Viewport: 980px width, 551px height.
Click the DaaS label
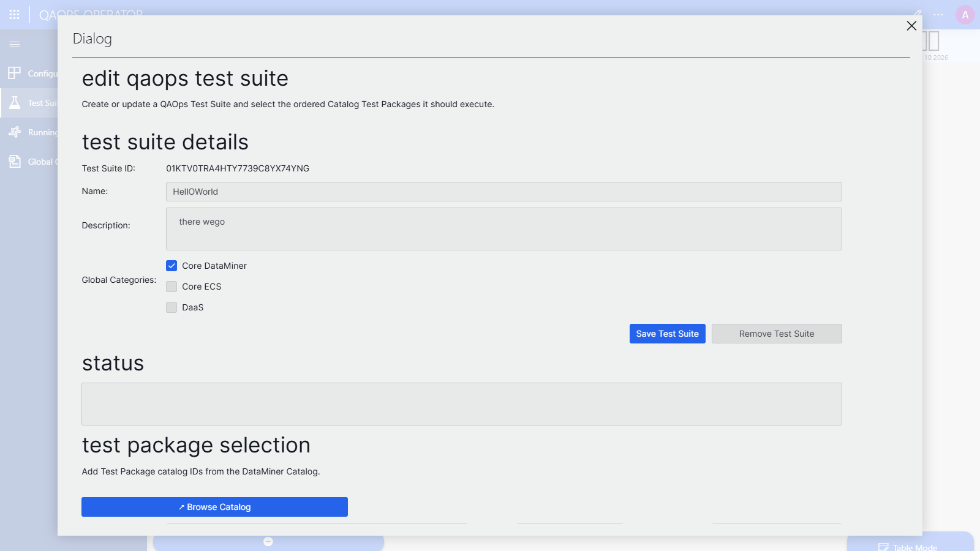click(x=192, y=307)
